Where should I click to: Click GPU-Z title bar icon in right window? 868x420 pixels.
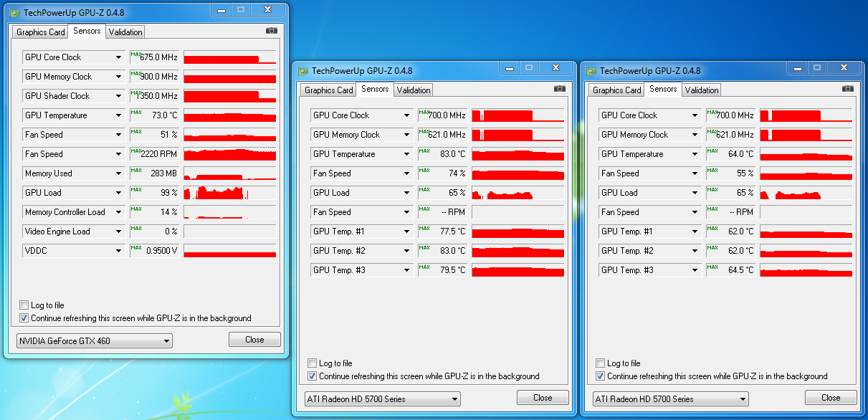[591, 71]
